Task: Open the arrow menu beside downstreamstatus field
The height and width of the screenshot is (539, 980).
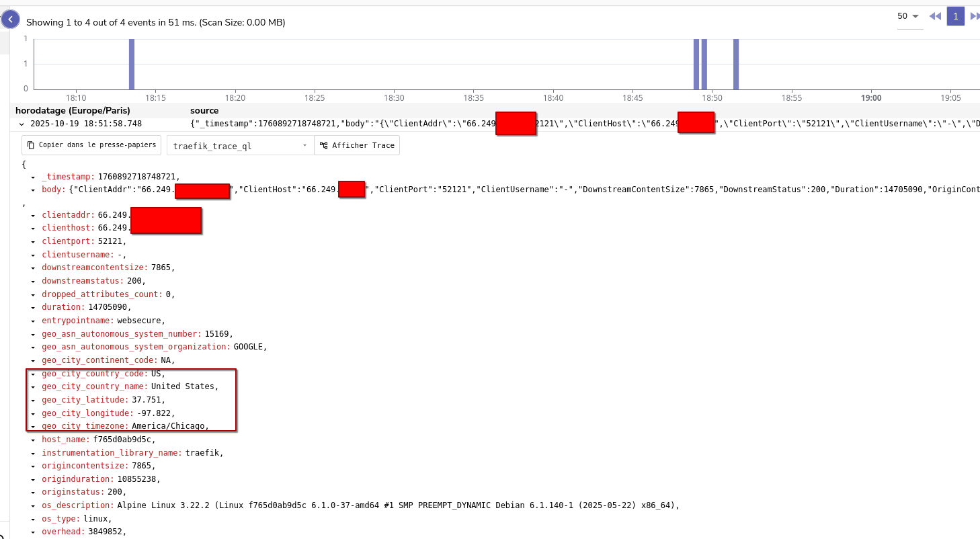Action: (x=33, y=282)
